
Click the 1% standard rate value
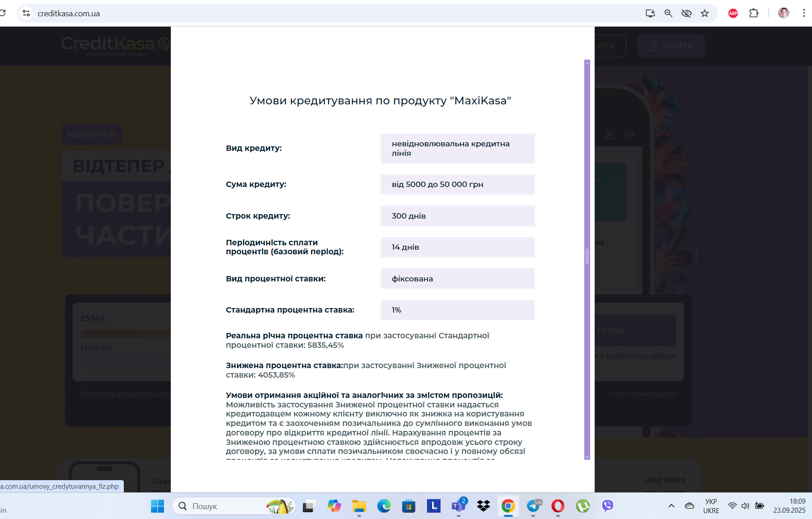458,310
